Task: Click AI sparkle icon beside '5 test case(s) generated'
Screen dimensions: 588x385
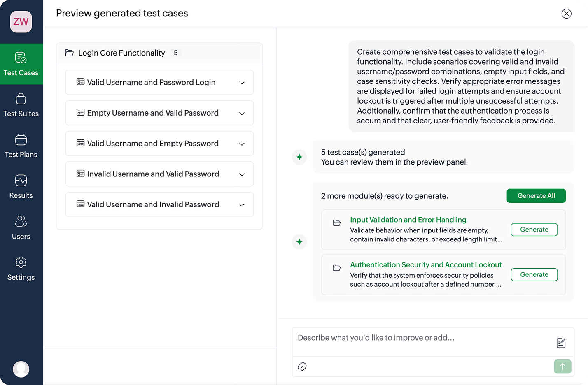Action: [x=299, y=157]
